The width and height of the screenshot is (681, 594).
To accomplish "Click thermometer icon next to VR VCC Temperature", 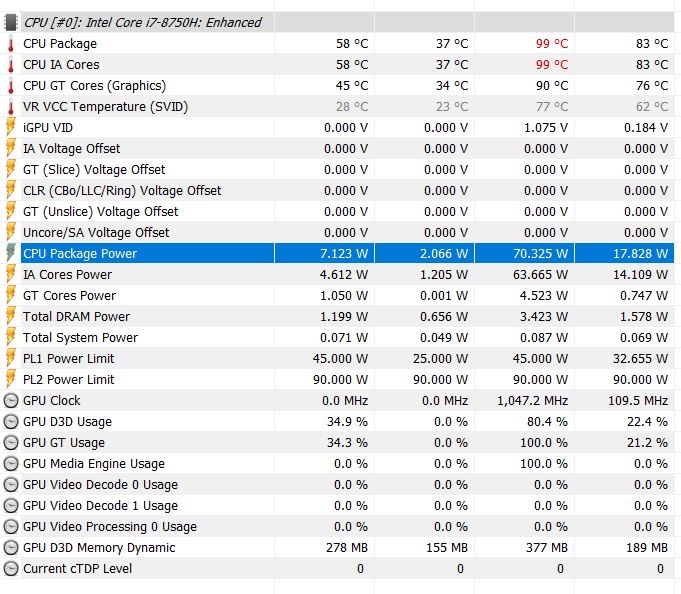I will click(x=11, y=107).
